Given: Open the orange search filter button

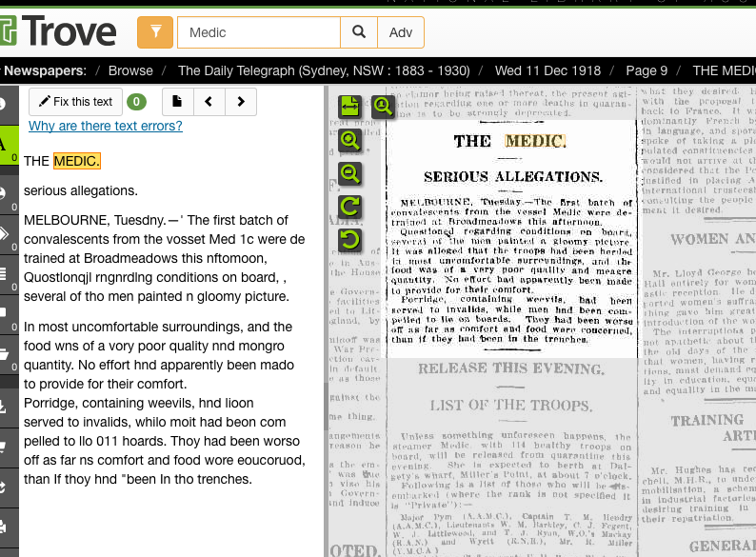Looking at the screenshot, I should [x=155, y=32].
